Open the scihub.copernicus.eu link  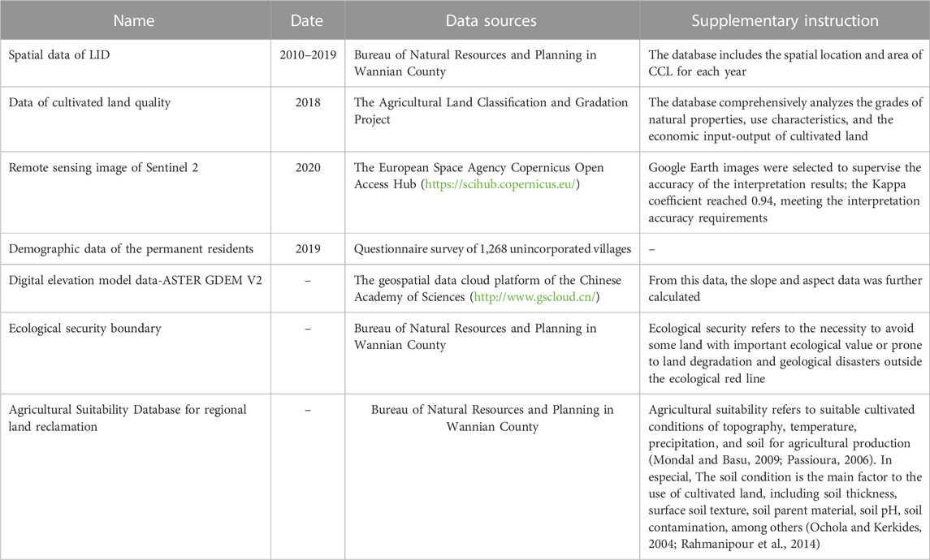point(500,184)
